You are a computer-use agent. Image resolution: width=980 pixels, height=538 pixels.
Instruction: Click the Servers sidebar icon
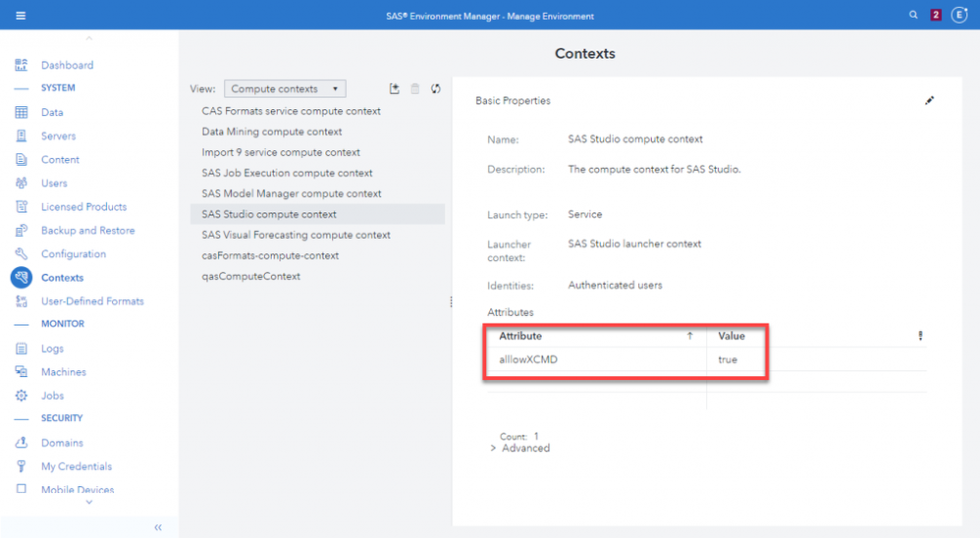[x=22, y=135]
